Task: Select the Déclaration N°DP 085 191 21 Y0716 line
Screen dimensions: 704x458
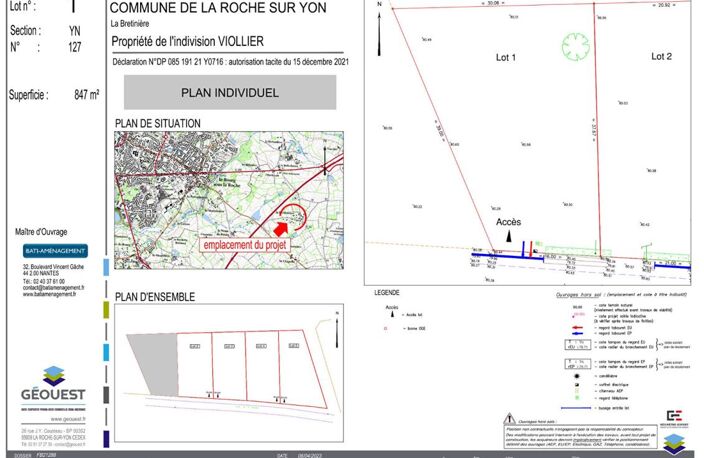Action: coord(230,62)
